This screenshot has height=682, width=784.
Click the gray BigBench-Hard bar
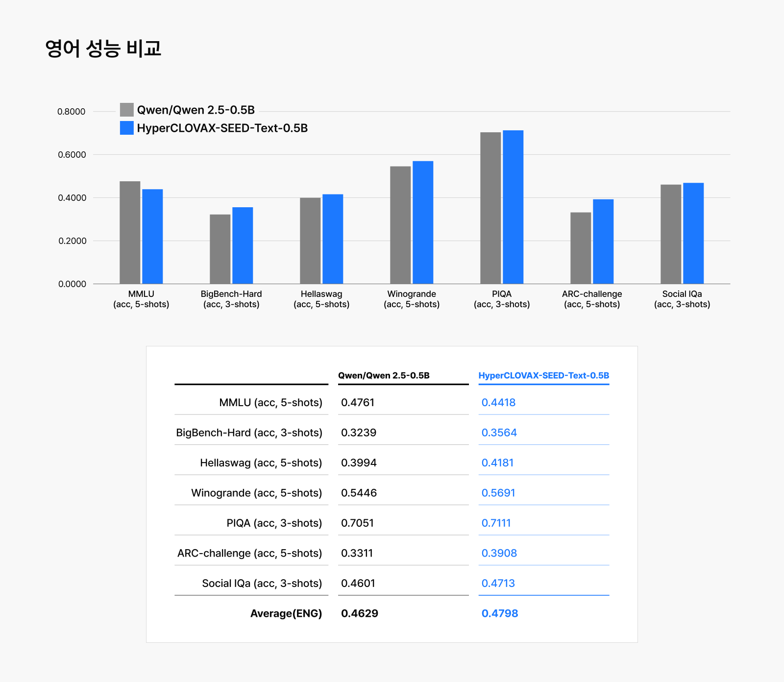tap(220, 249)
